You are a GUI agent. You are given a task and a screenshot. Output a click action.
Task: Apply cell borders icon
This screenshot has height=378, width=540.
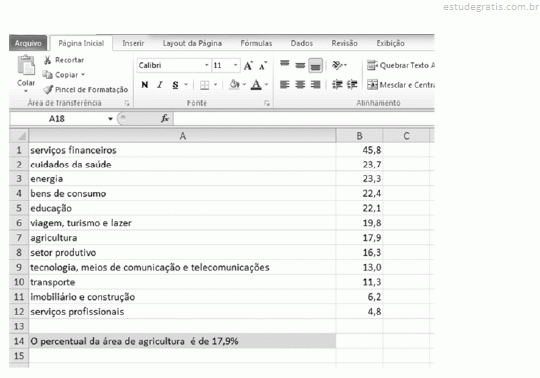(x=205, y=85)
